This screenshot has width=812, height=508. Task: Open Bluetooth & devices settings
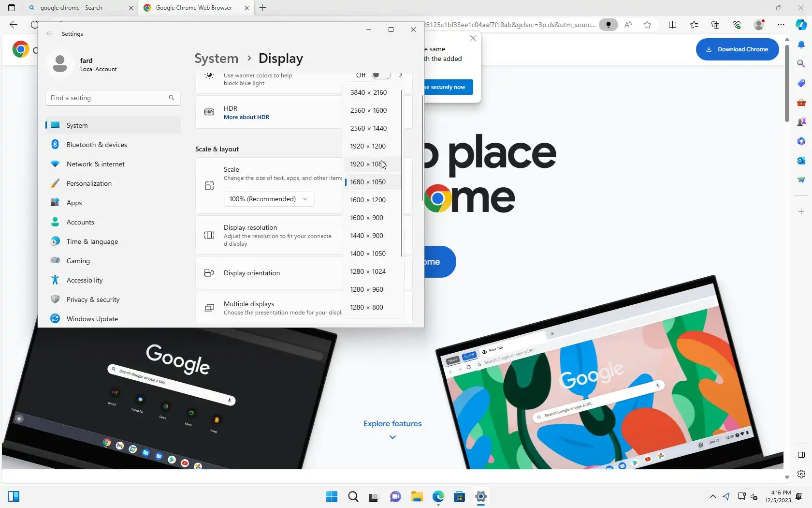click(x=113, y=145)
